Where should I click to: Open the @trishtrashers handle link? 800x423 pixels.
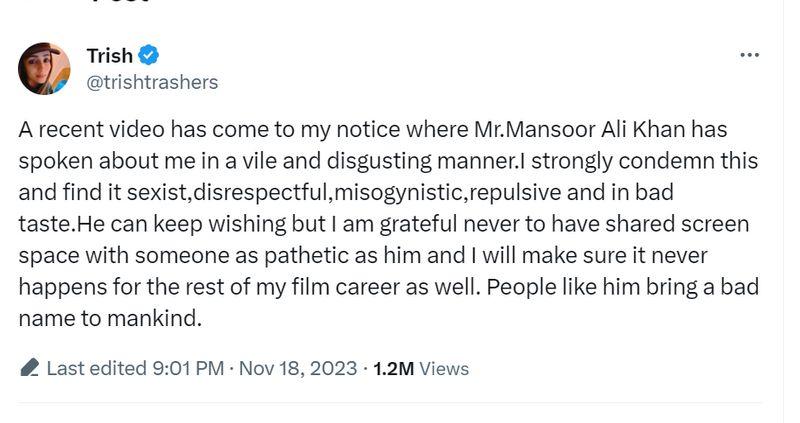tap(152, 82)
